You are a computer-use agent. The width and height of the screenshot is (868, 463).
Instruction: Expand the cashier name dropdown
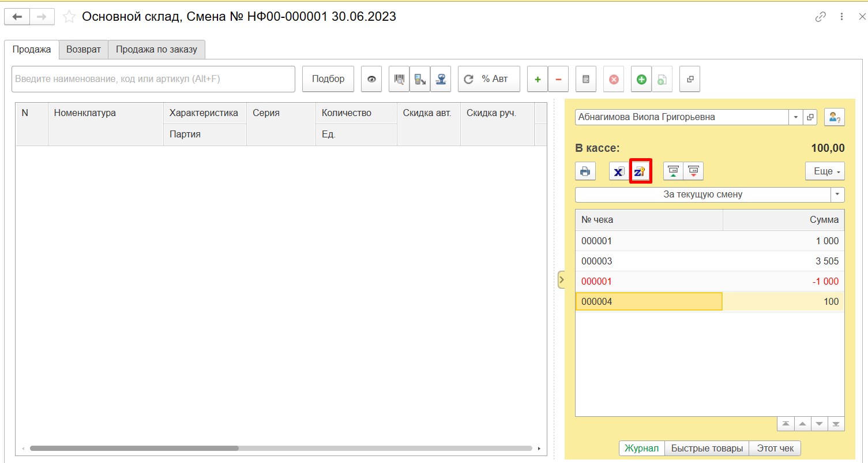click(795, 117)
